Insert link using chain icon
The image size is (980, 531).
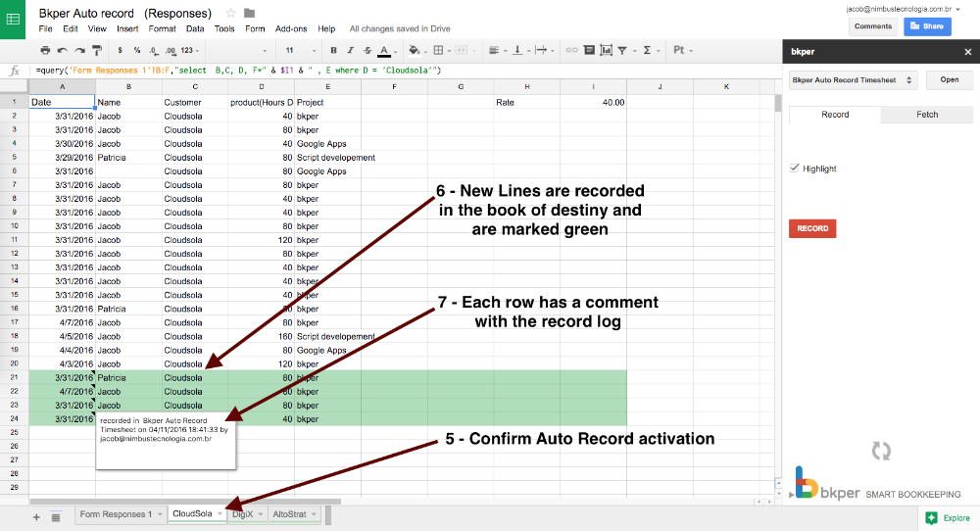click(x=571, y=50)
